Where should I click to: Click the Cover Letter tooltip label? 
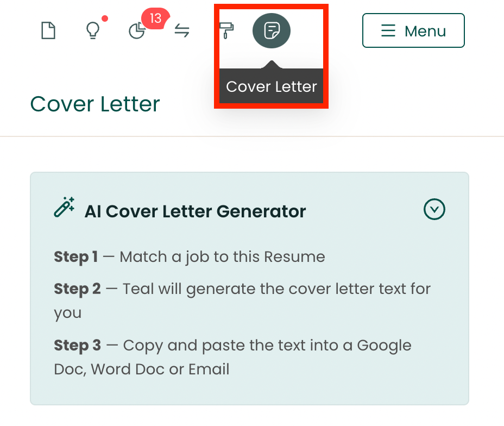coord(271,86)
